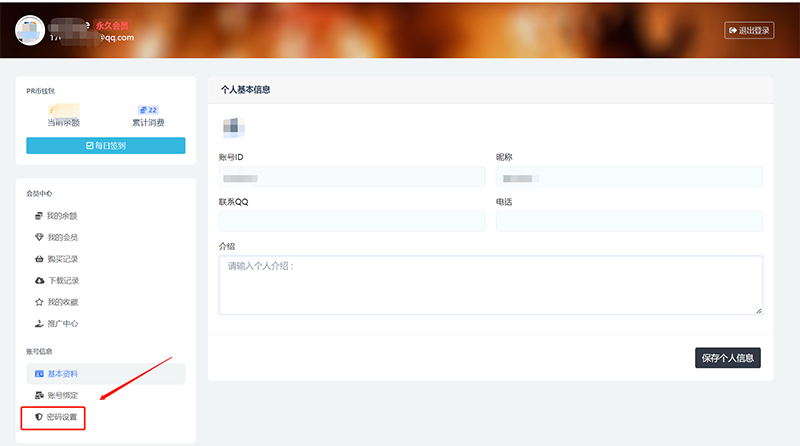The image size is (800, 446).
Task: Click 退出登录 logout button
Action: (x=749, y=31)
